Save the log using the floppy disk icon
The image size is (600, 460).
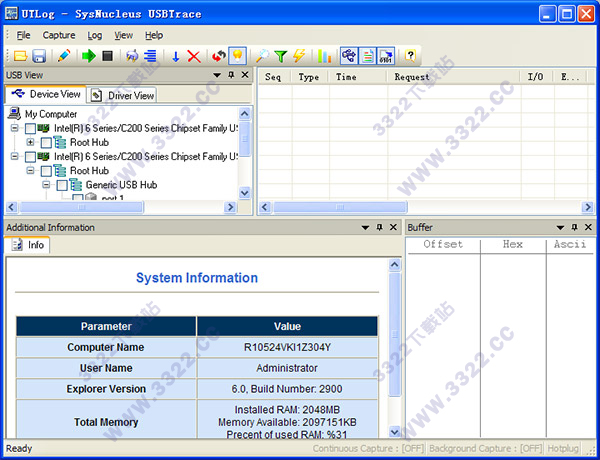(39, 56)
